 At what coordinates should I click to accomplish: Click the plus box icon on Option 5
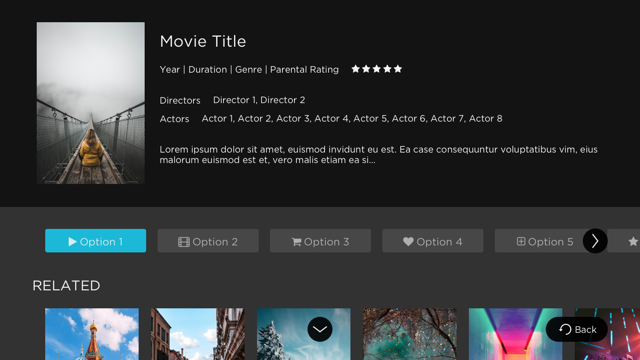(521, 241)
